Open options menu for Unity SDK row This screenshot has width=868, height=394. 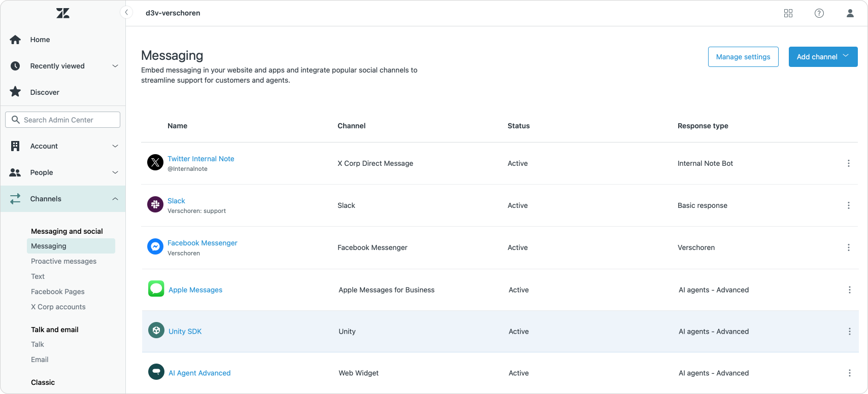(x=849, y=331)
